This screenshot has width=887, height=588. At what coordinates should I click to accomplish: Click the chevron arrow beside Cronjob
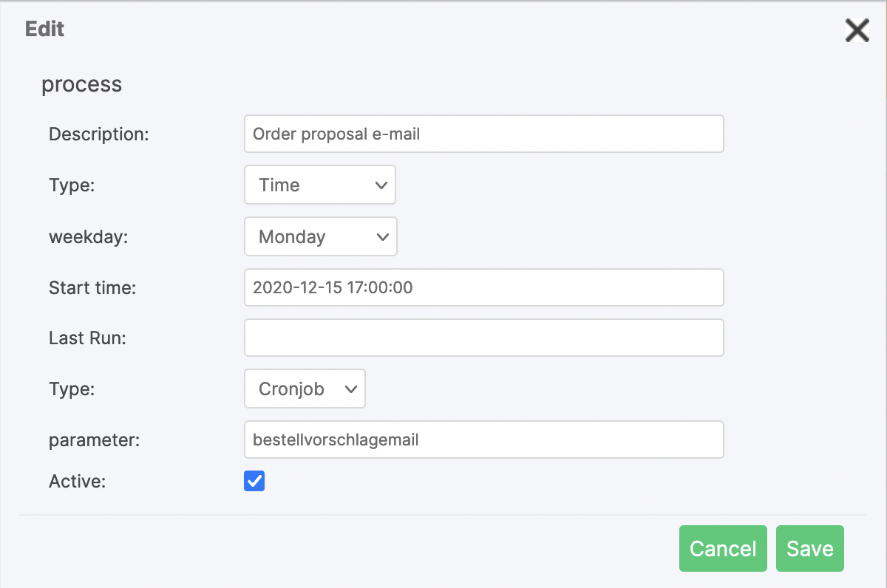click(351, 389)
